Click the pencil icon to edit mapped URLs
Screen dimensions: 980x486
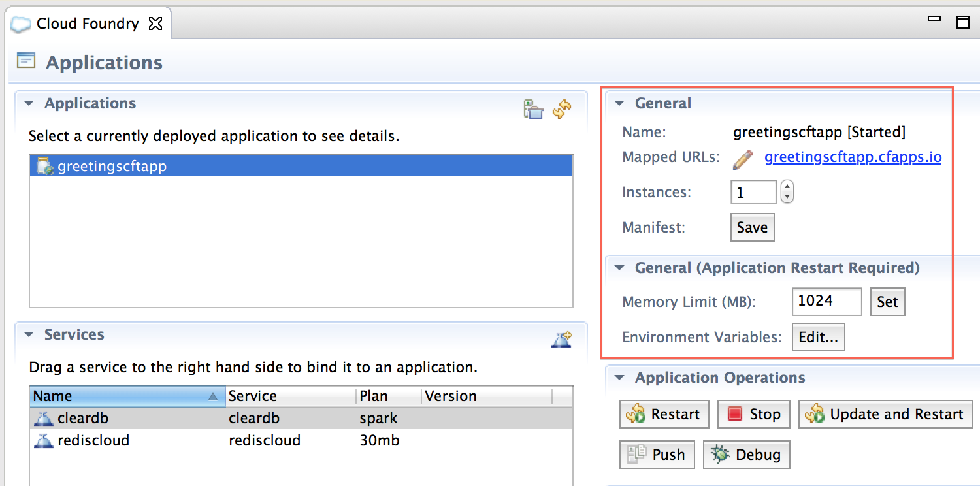(x=743, y=158)
